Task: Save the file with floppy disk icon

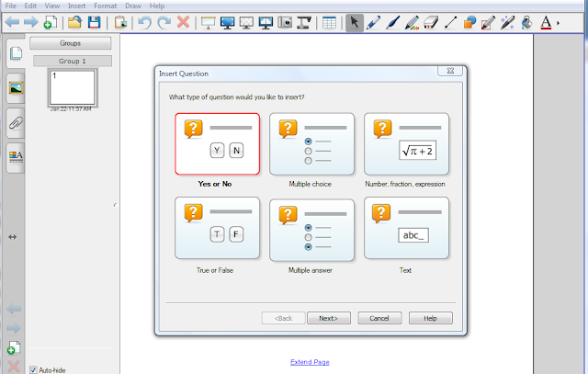Action: tap(94, 22)
